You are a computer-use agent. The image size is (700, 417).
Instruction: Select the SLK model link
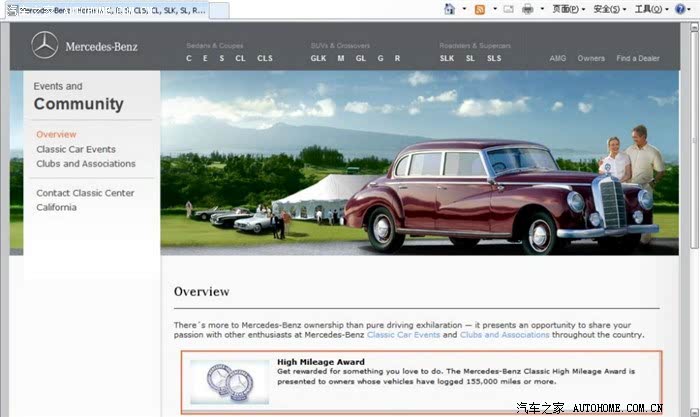point(447,58)
